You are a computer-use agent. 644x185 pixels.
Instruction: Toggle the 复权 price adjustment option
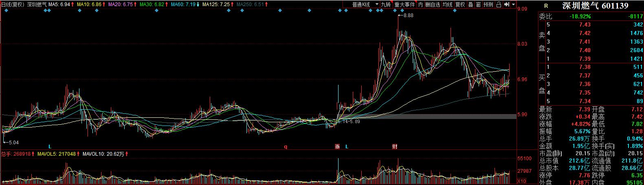pyautogui.click(x=460, y=4)
